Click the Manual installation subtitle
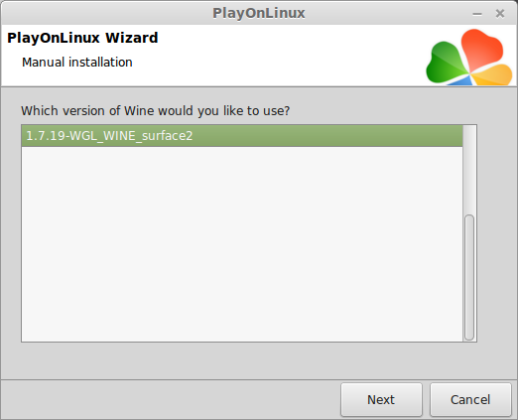This screenshot has width=518, height=420. point(77,63)
